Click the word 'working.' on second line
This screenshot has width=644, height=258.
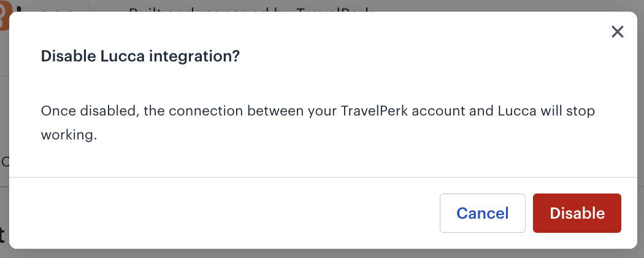coord(69,135)
